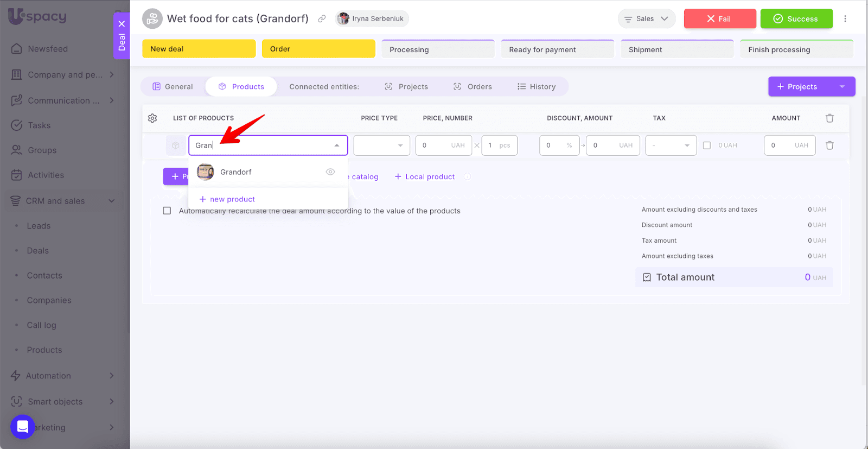Expand the Sales pipeline dropdown
This screenshot has height=449, width=868.
pos(646,19)
